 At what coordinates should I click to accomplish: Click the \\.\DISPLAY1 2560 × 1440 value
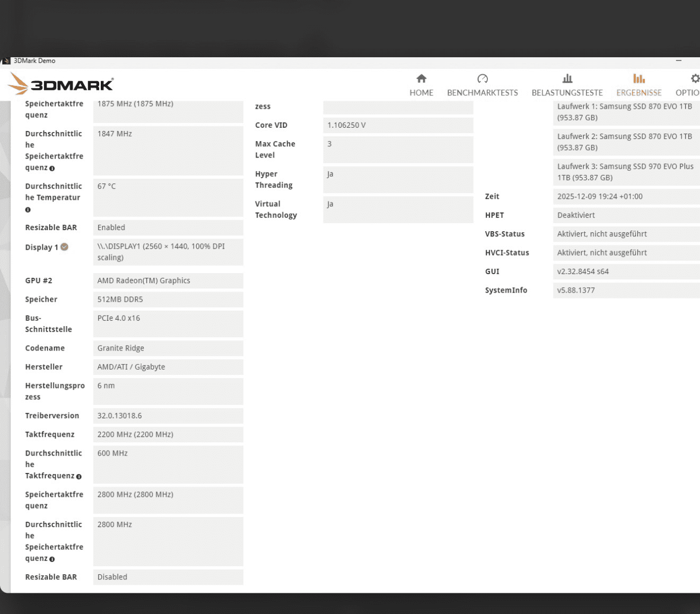point(168,252)
